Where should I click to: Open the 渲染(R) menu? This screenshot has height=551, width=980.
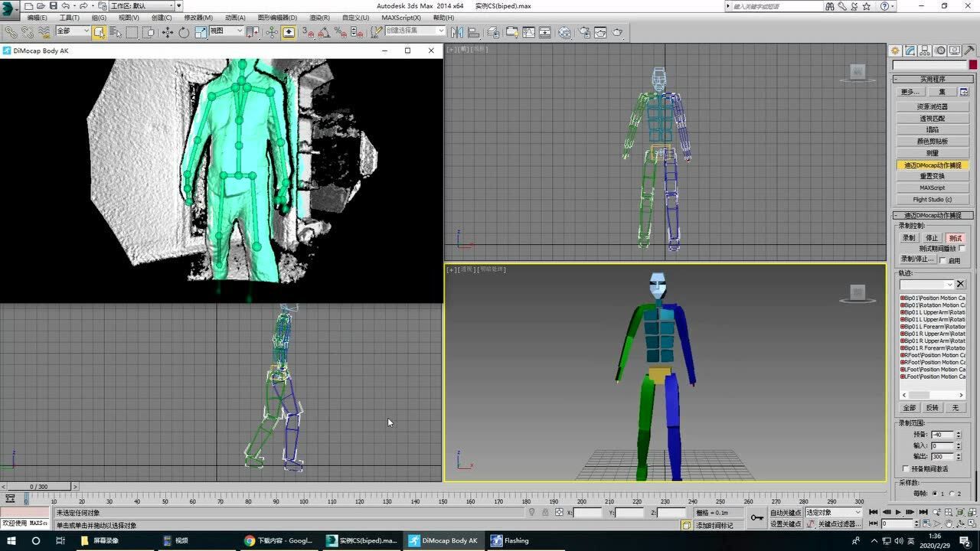(320, 18)
